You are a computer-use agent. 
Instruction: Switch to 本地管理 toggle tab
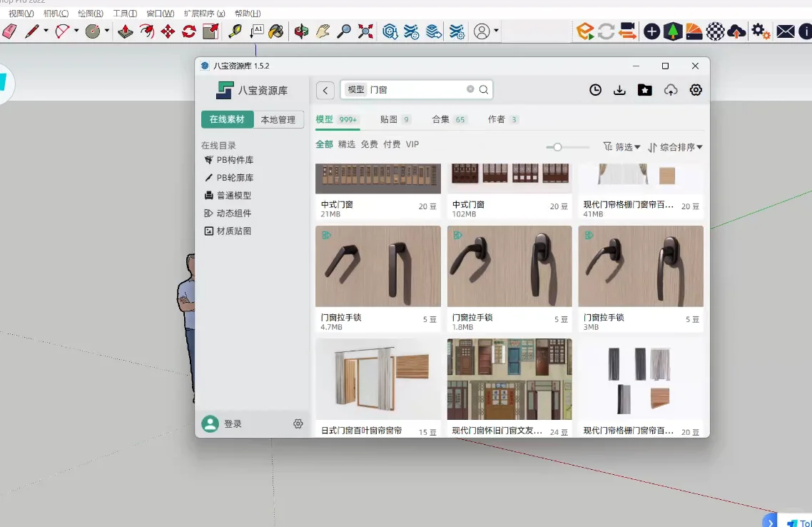278,119
